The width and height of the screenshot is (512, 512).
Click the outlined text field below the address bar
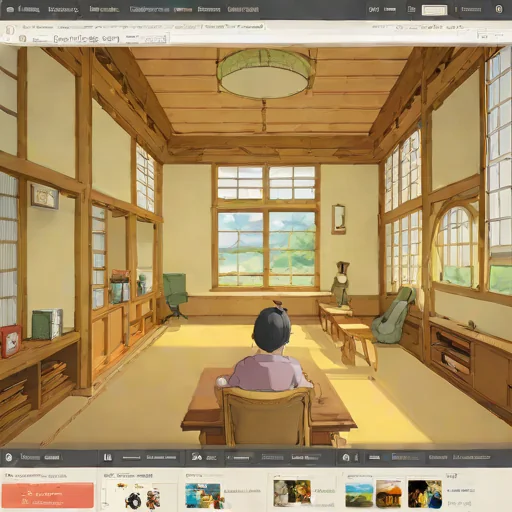pyautogui.click(x=86, y=39)
